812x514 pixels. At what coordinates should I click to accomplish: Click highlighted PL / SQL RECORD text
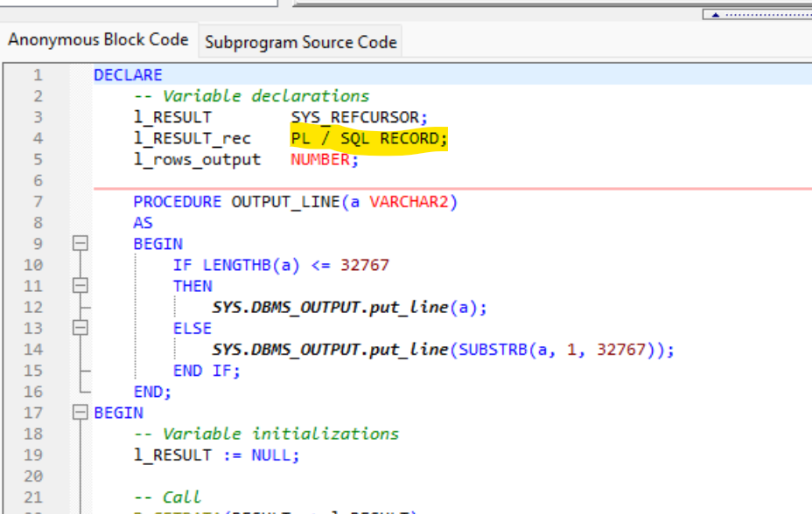(x=368, y=139)
